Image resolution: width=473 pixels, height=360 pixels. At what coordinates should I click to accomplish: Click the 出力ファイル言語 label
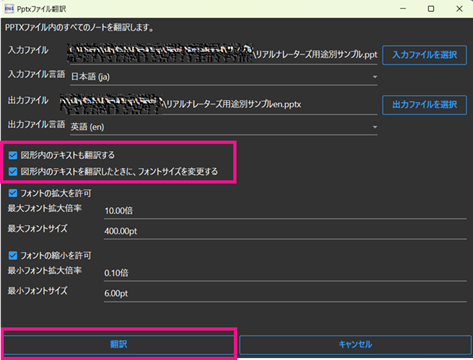point(36,124)
